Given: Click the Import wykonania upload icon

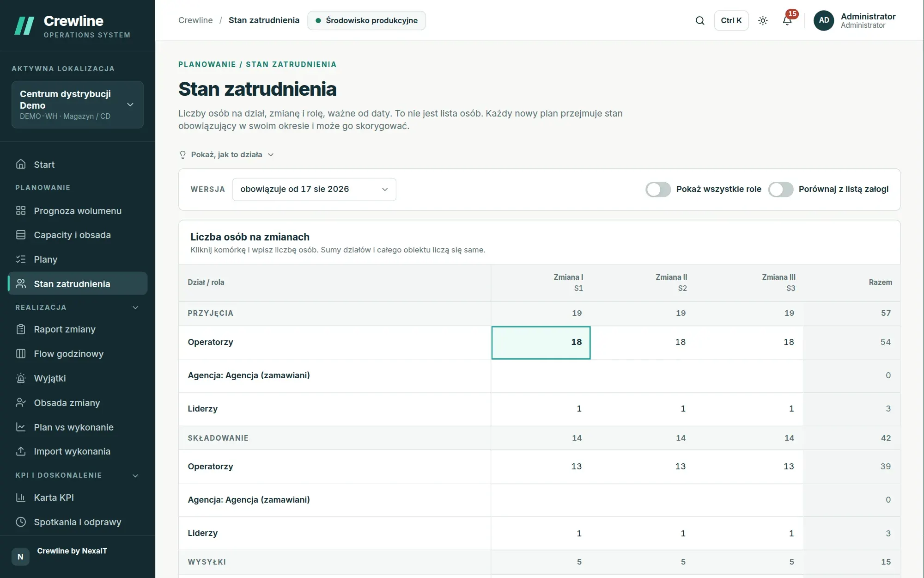Looking at the screenshot, I should coord(21,451).
